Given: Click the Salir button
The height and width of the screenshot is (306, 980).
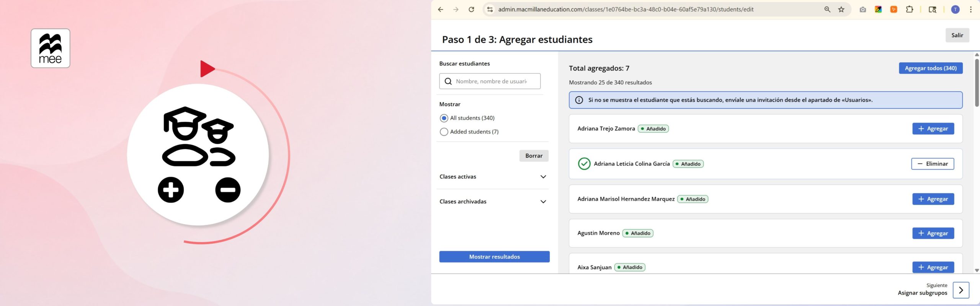Looking at the screenshot, I should [957, 35].
